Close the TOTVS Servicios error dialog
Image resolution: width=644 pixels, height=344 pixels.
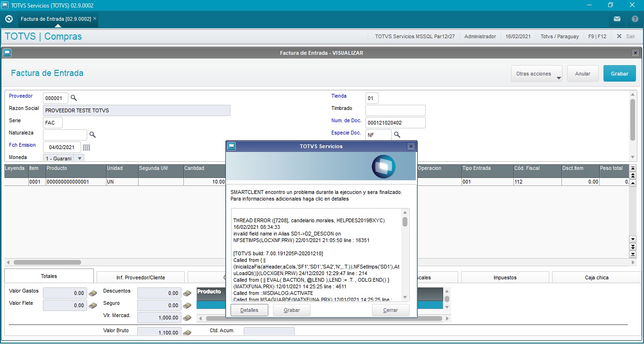pyautogui.click(x=411, y=146)
